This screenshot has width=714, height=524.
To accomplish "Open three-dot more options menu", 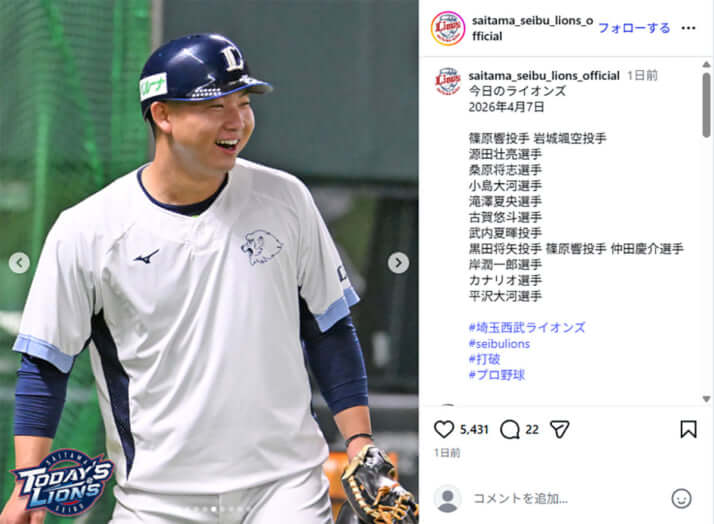I will point(688,28).
